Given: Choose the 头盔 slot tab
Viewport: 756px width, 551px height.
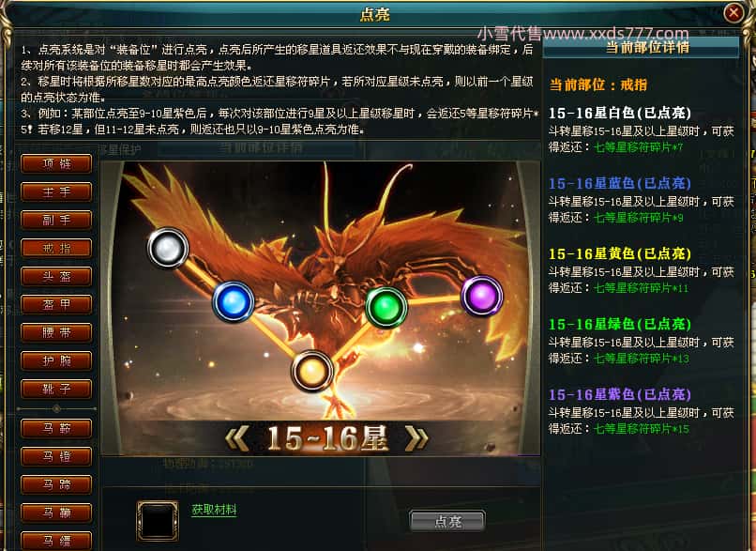Looking at the screenshot, I should pos(56,276).
